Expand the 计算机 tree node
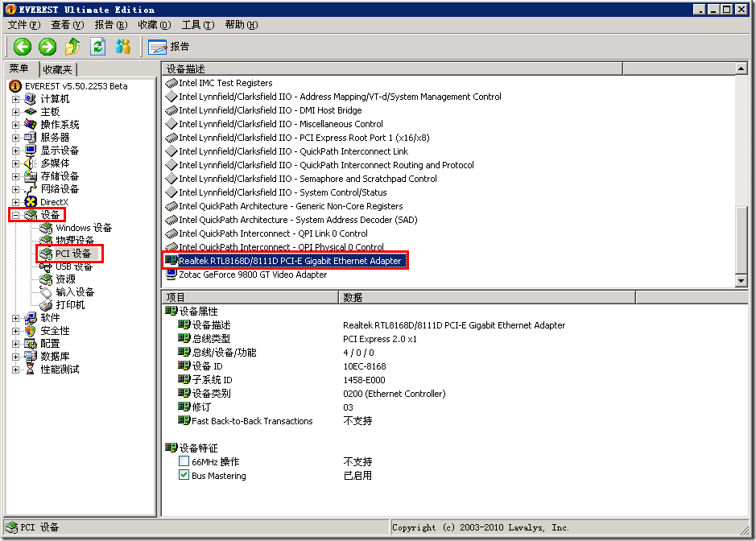This screenshot has width=756, height=541. coord(16,99)
